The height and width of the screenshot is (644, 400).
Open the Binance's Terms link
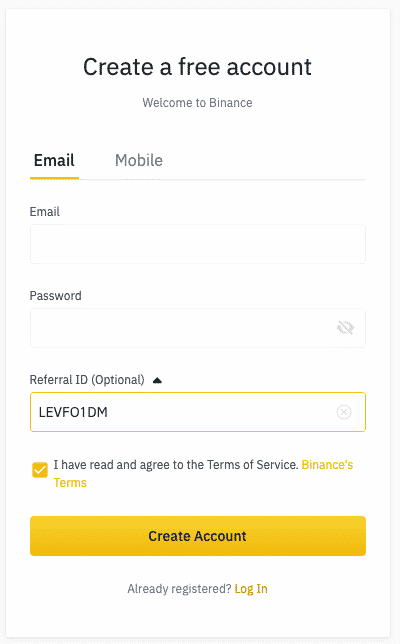pyautogui.click(x=204, y=474)
